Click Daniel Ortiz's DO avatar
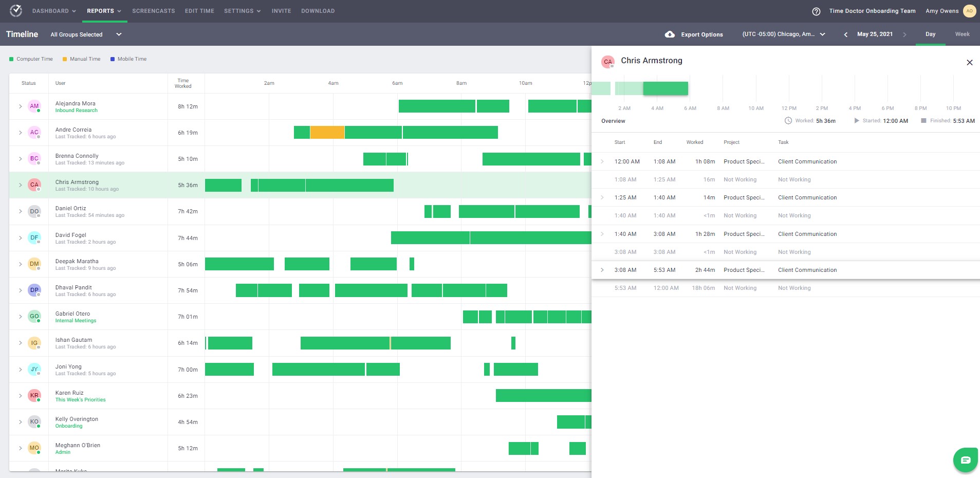The height and width of the screenshot is (478, 980). click(x=34, y=211)
